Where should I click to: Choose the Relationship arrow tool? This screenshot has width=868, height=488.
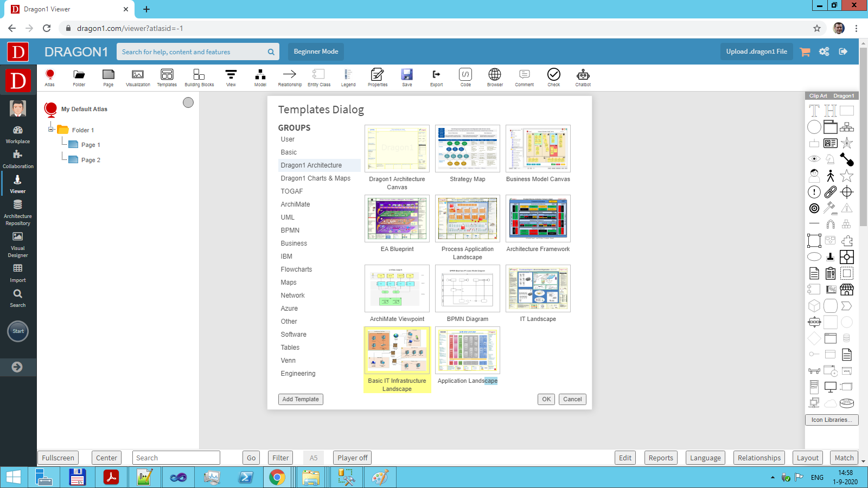point(290,78)
